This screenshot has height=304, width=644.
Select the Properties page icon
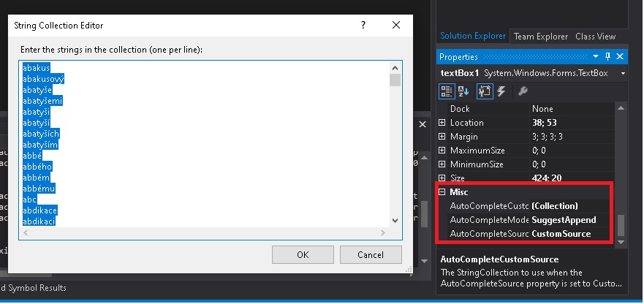tap(485, 91)
